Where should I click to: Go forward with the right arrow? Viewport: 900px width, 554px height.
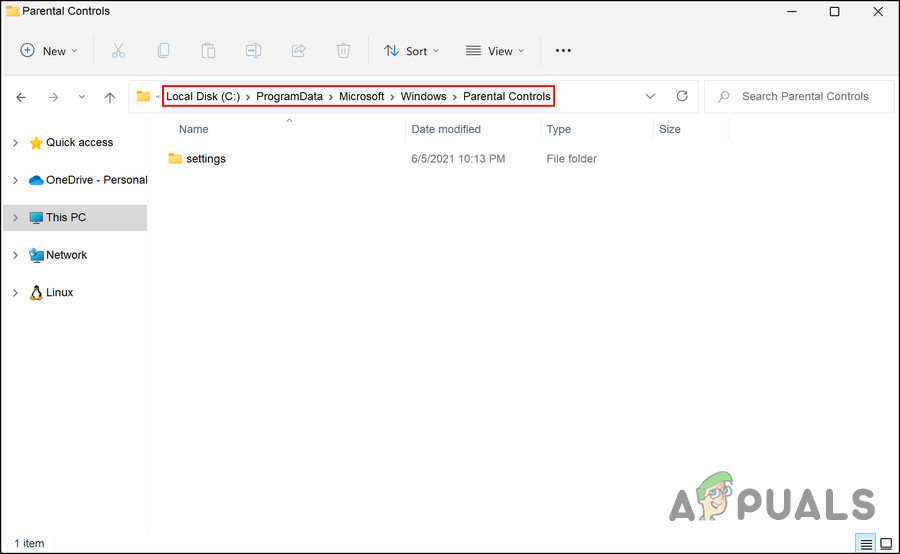click(x=53, y=97)
